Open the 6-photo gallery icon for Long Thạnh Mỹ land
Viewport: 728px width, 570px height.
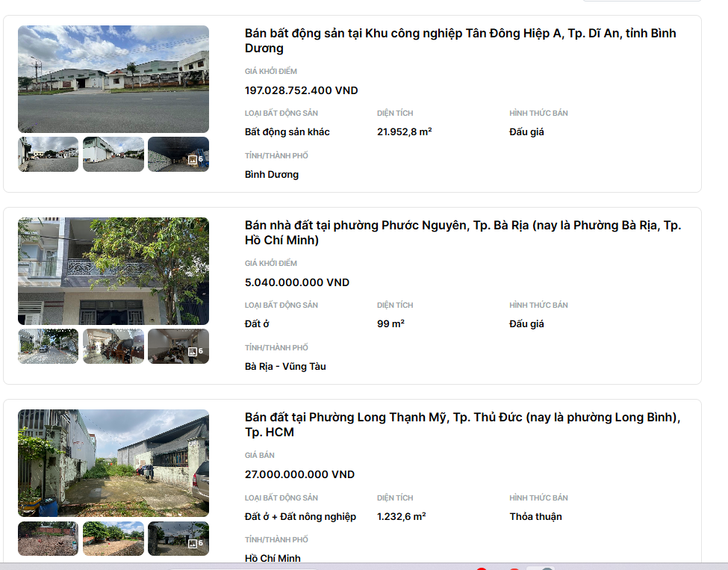pyautogui.click(x=193, y=543)
